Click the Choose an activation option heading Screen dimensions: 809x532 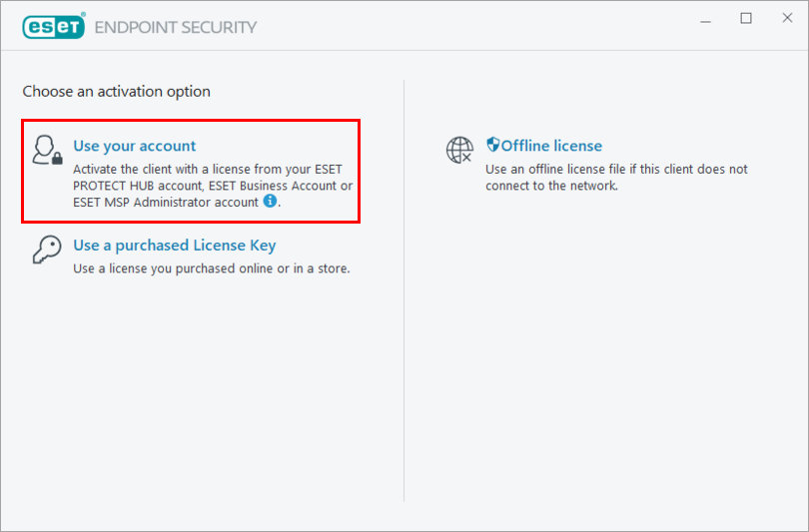[117, 91]
